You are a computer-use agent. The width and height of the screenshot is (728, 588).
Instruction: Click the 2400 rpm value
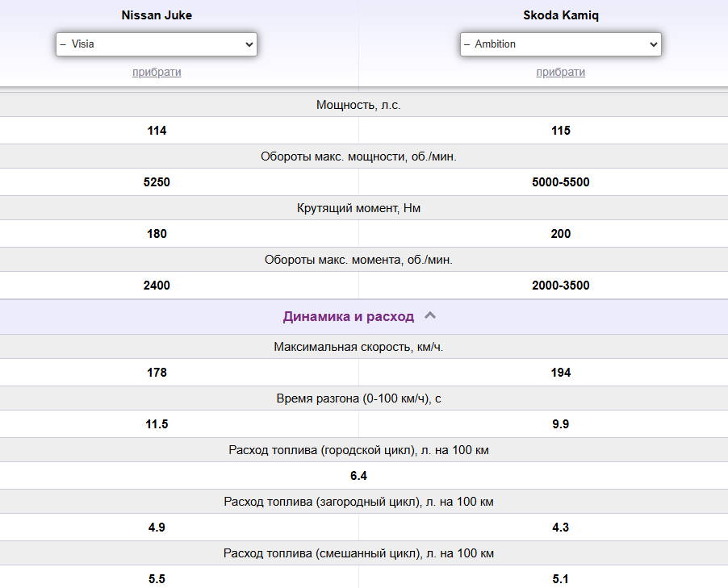157,285
